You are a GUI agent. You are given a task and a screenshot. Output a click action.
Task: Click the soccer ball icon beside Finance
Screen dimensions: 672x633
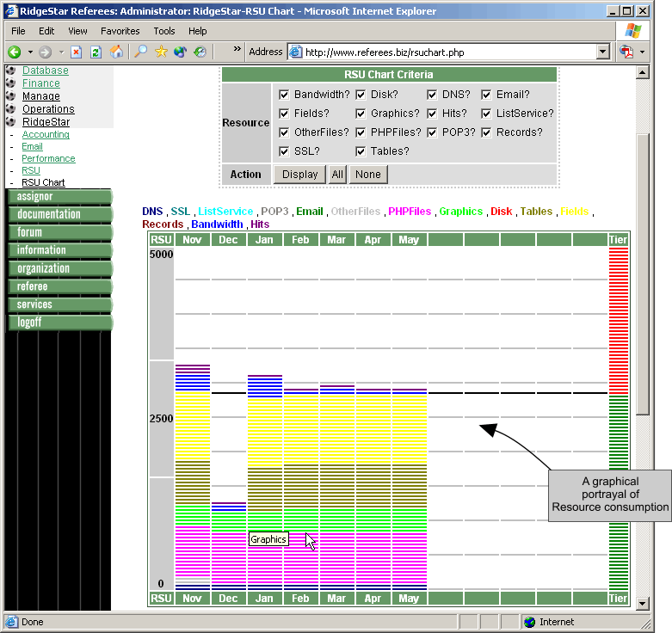click(11, 83)
